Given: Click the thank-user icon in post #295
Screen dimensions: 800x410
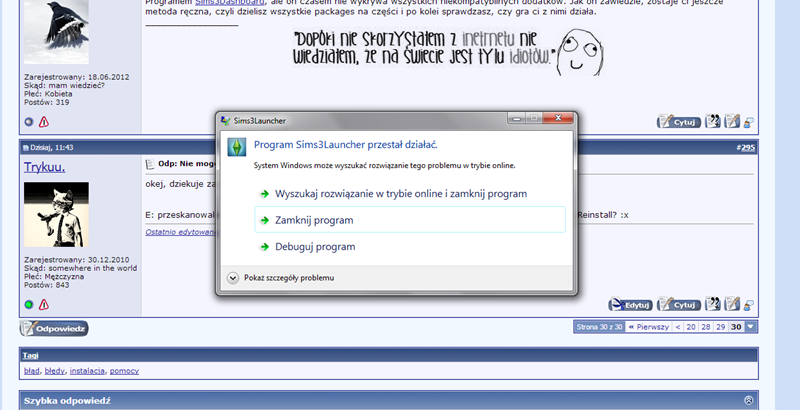Looking at the screenshot, I should tap(748, 305).
